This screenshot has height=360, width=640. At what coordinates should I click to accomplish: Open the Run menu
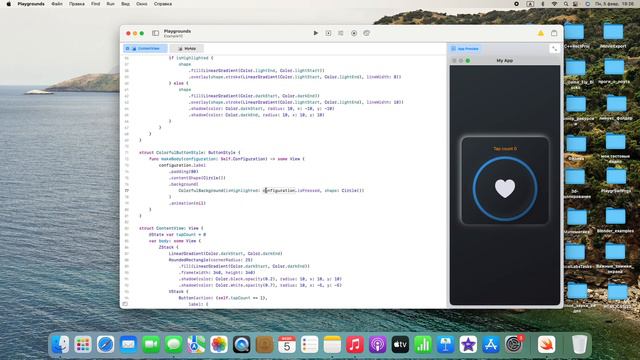[110, 4]
